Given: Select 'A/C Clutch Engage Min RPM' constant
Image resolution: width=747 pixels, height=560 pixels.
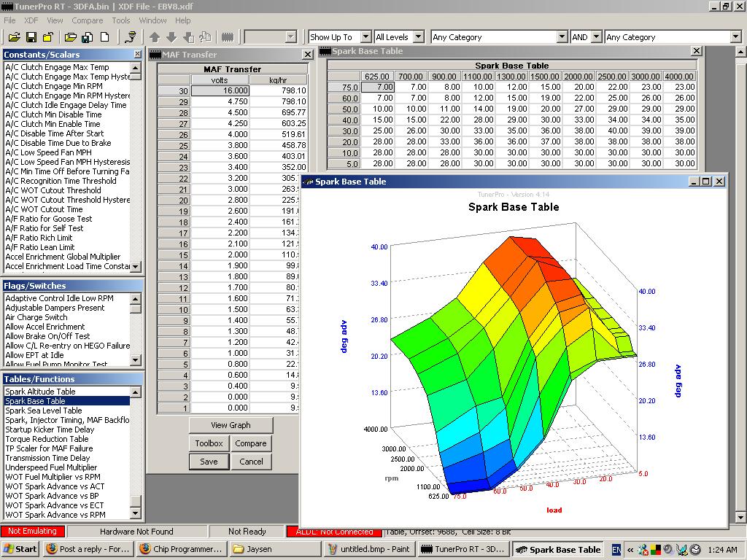Looking at the screenshot, I should coord(54,86).
